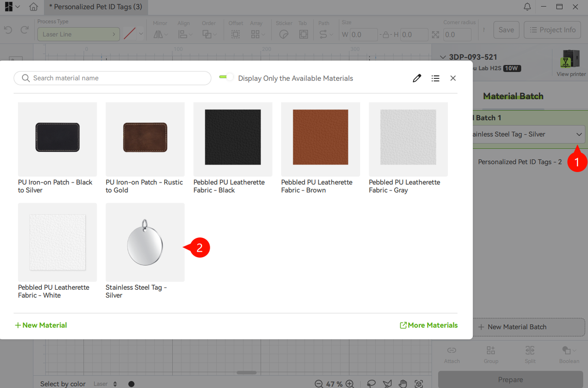
Task: Select the lasso selection tool
Action: pyautogui.click(x=371, y=384)
